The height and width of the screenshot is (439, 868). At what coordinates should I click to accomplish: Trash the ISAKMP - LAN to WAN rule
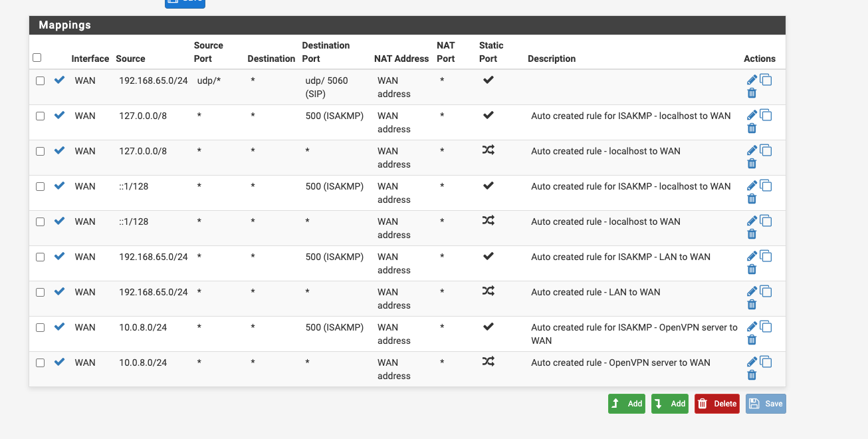click(752, 269)
